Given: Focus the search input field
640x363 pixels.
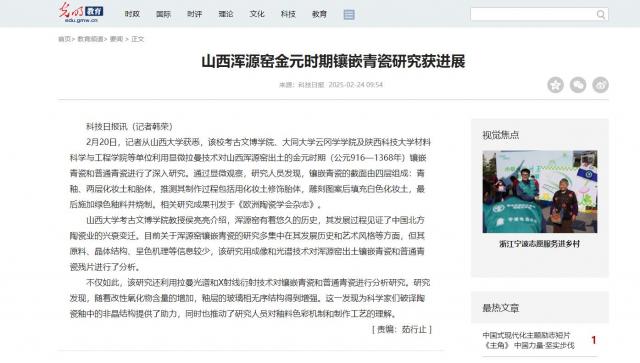Looking at the screenshot, I should point(533,15).
